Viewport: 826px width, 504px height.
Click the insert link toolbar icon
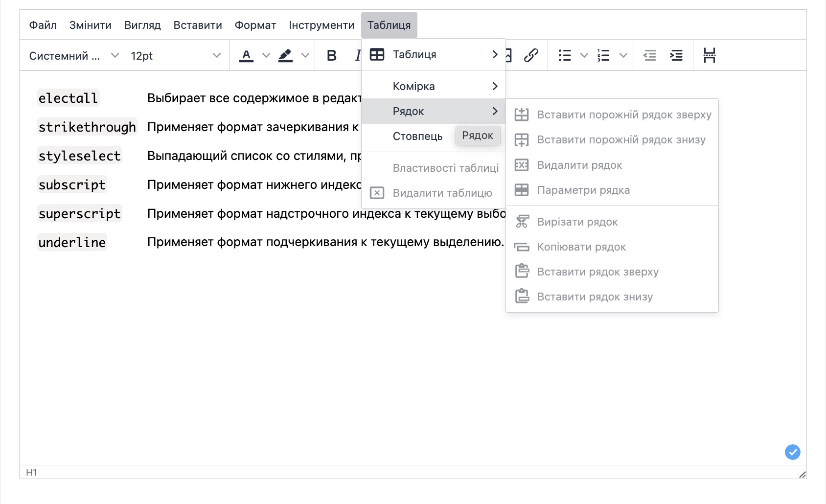pyautogui.click(x=531, y=55)
